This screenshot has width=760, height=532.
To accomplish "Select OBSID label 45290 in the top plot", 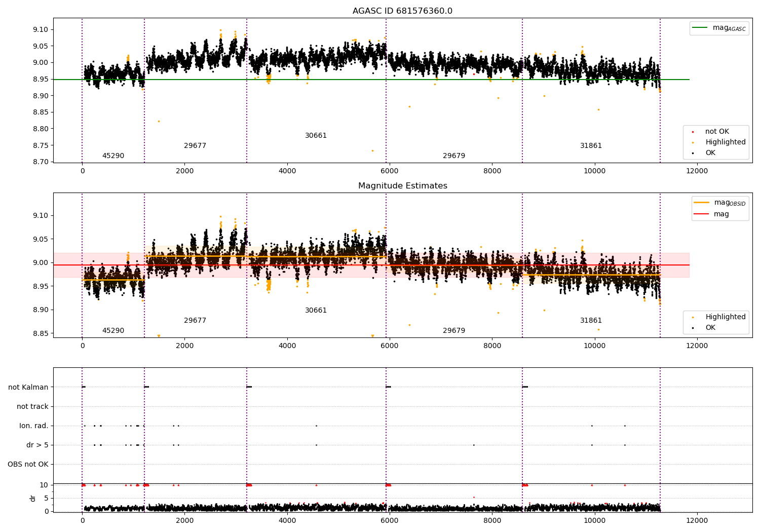I will pyautogui.click(x=113, y=156).
